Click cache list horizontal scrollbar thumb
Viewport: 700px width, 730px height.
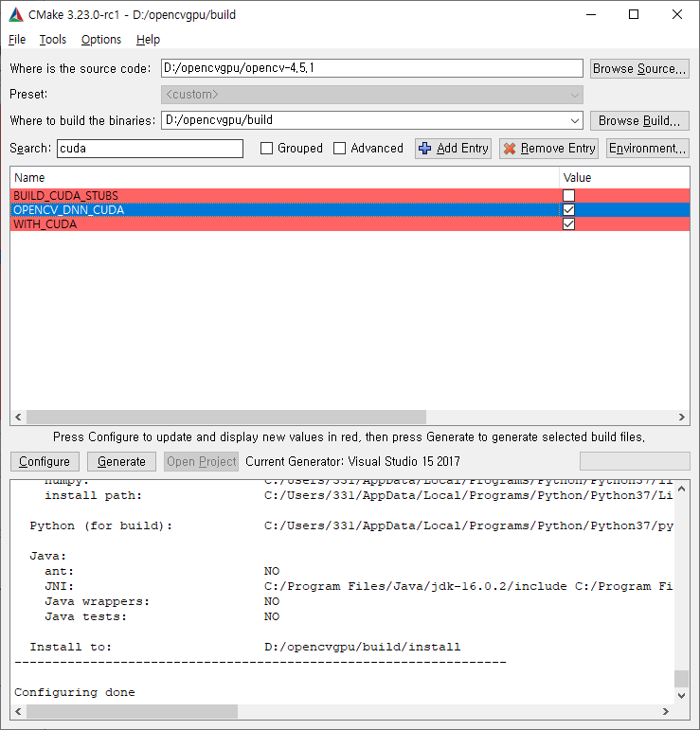click(x=226, y=417)
